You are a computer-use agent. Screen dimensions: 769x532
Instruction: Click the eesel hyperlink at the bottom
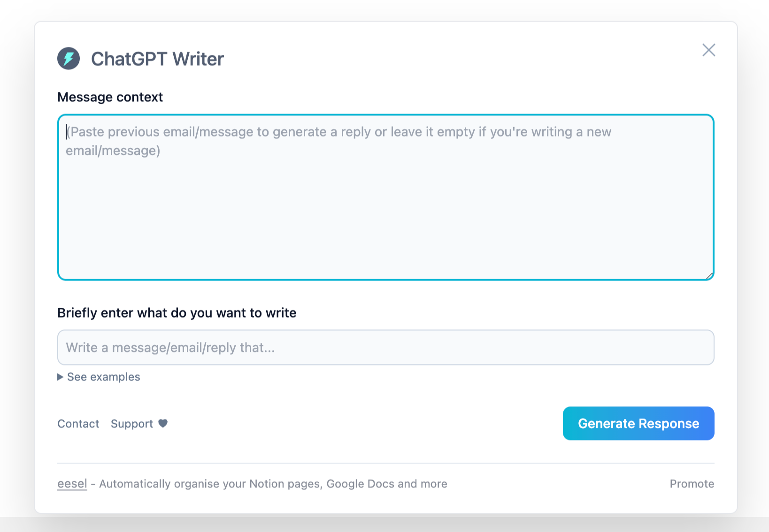(x=72, y=484)
